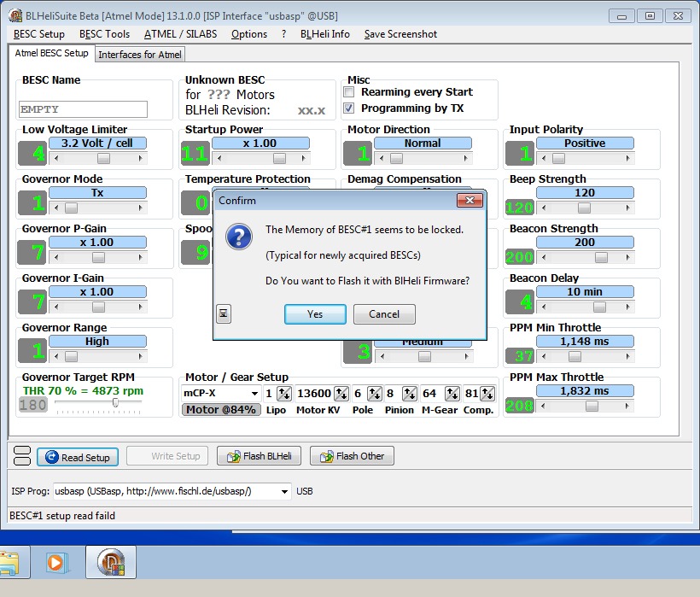This screenshot has width=700, height=597.
Task: Click the Motor @84% button
Action: (x=221, y=410)
